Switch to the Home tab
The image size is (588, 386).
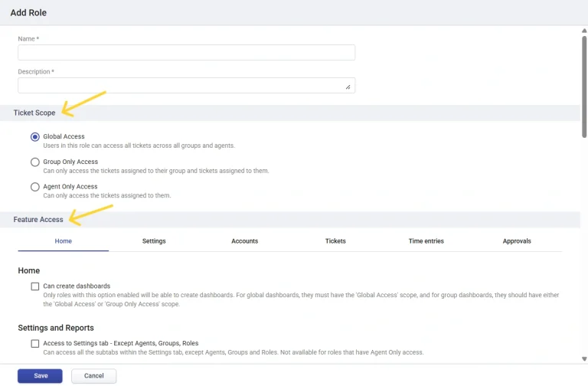click(x=64, y=240)
